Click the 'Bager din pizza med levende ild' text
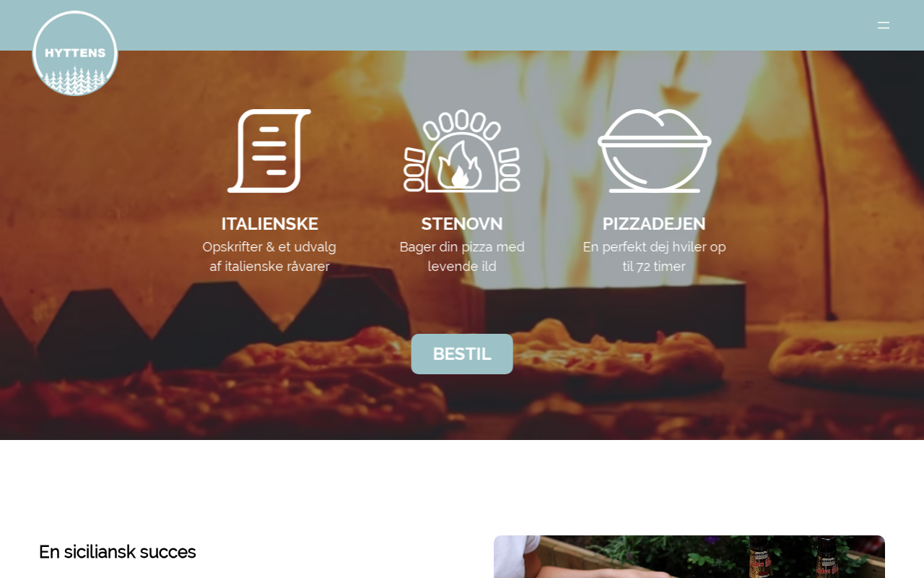 click(462, 256)
